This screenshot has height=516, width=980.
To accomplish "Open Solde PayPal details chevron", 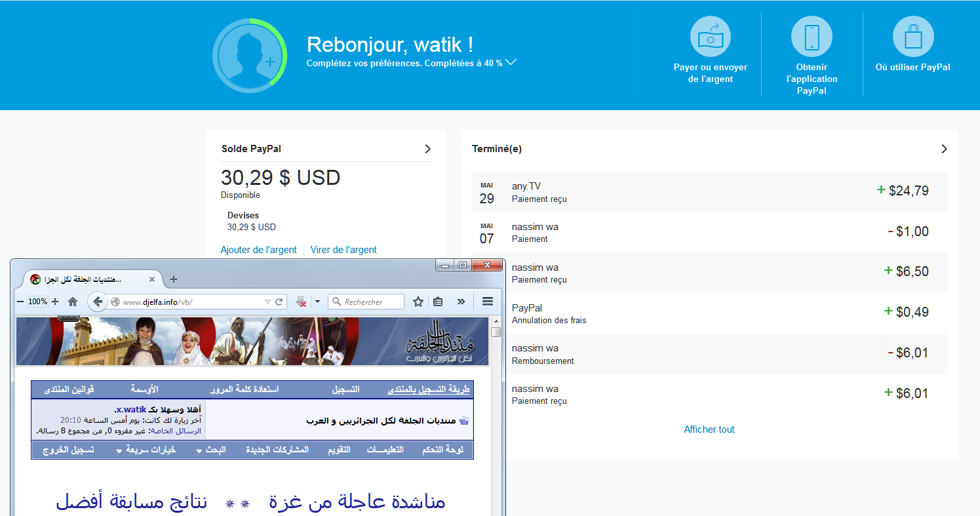I will point(427,149).
